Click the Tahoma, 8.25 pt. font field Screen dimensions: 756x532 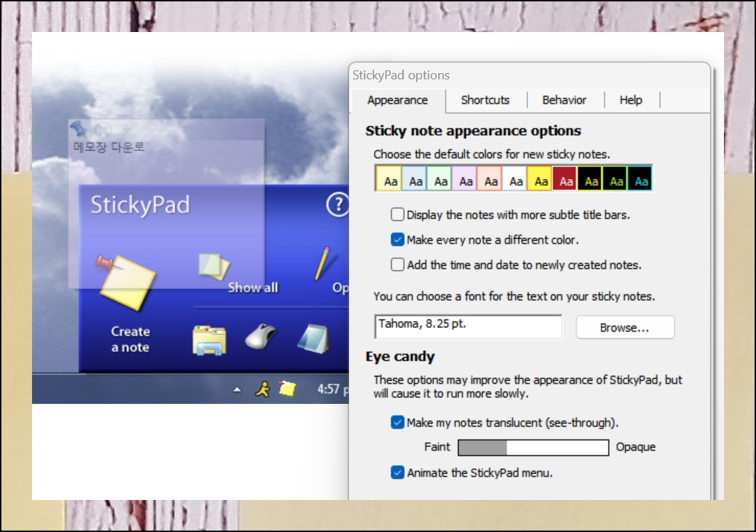pyautogui.click(x=468, y=327)
